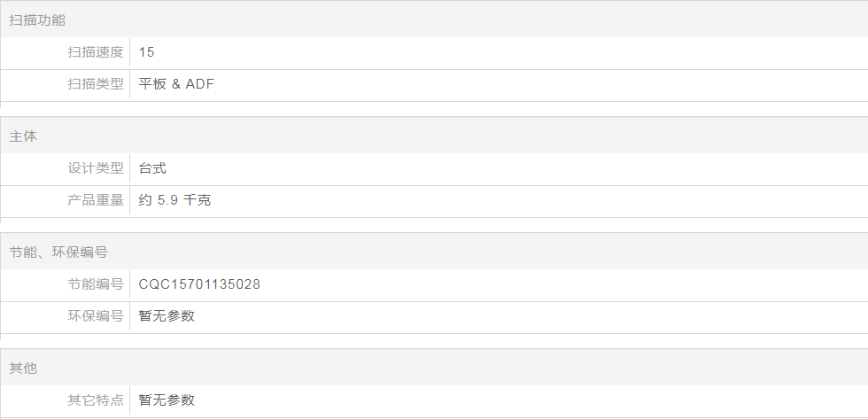
Task: Select 暂无参数 in the 环保编号 row
Action: pyautogui.click(x=167, y=316)
